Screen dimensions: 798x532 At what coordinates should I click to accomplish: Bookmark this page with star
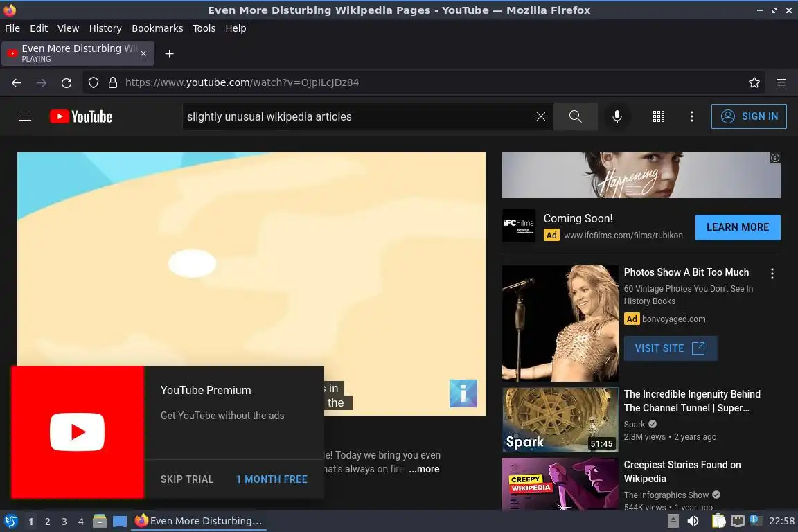pyautogui.click(x=754, y=82)
